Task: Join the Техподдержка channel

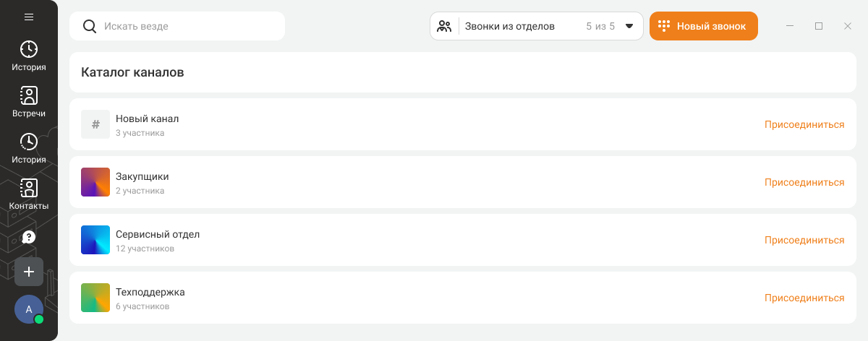Action: coord(804,298)
